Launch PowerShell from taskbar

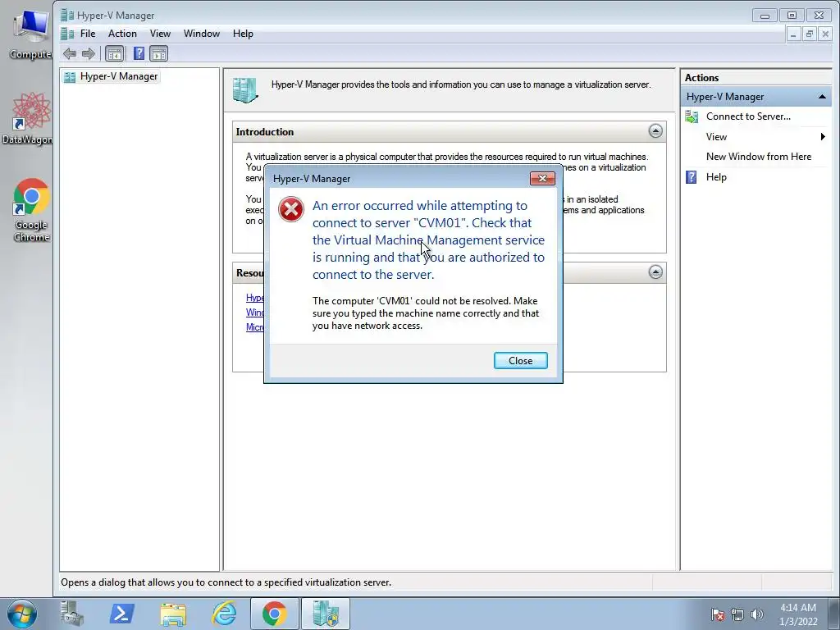[x=121, y=614]
